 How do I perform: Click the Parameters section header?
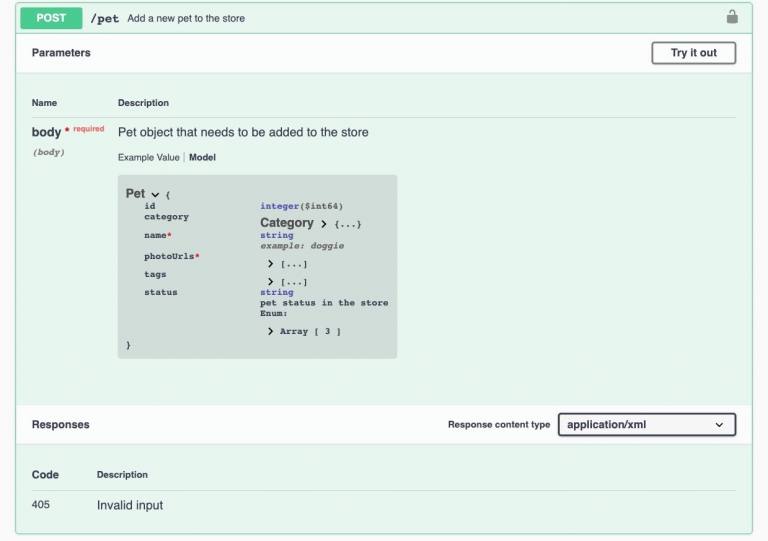pyautogui.click(x=61, y=53)
